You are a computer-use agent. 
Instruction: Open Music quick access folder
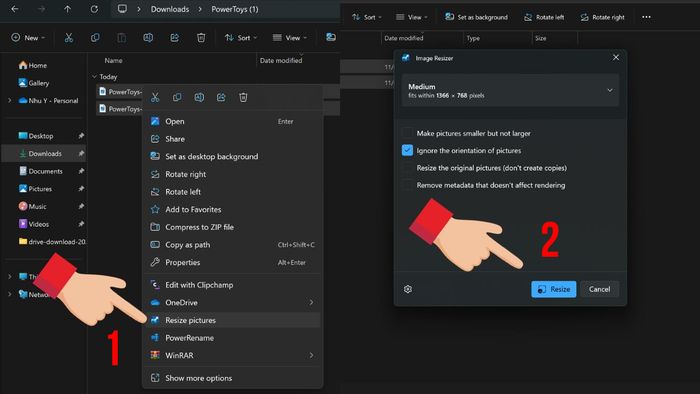[x=32, y=207]
